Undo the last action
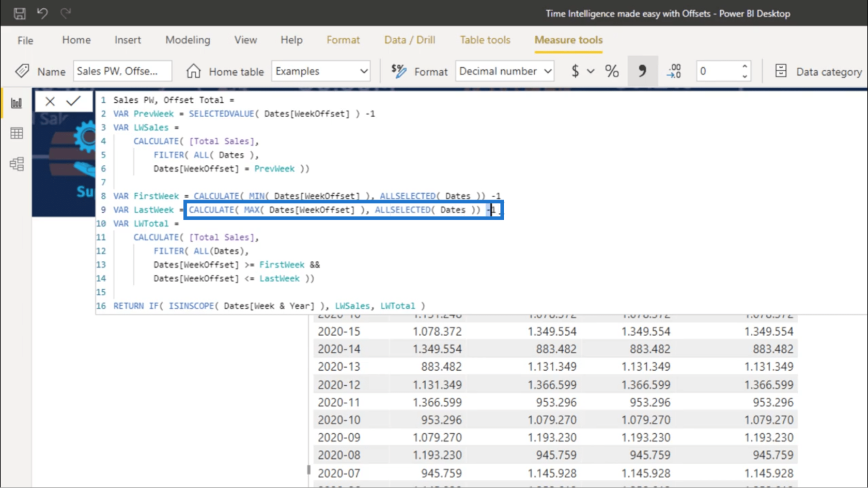The width and height of the screenshot is (868, 488). pos(42,13)
